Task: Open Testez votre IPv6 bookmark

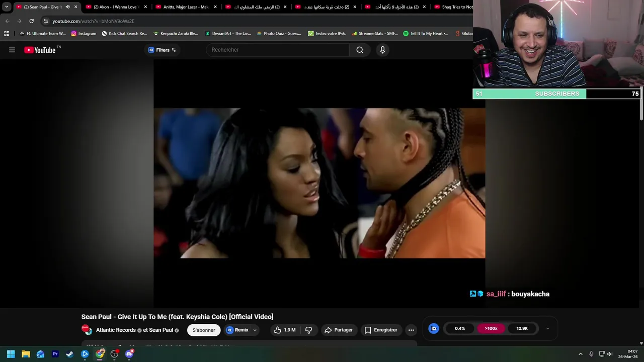Action: click(x=327, y=34)
